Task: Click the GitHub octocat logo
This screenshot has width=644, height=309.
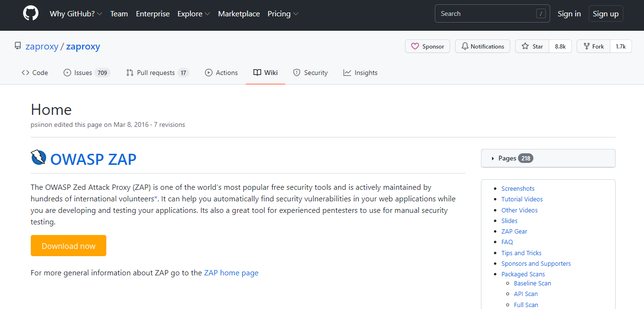Action: [31, 13]
